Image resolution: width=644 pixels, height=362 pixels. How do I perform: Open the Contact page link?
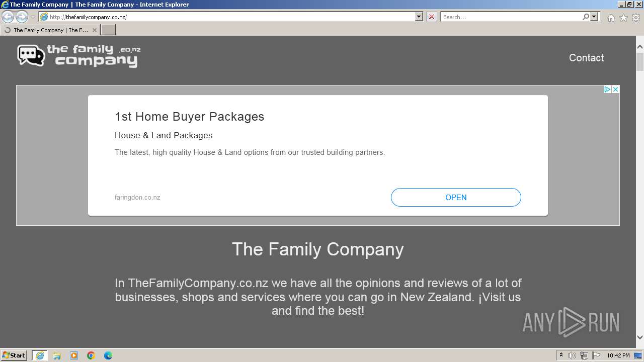point(586,58)
